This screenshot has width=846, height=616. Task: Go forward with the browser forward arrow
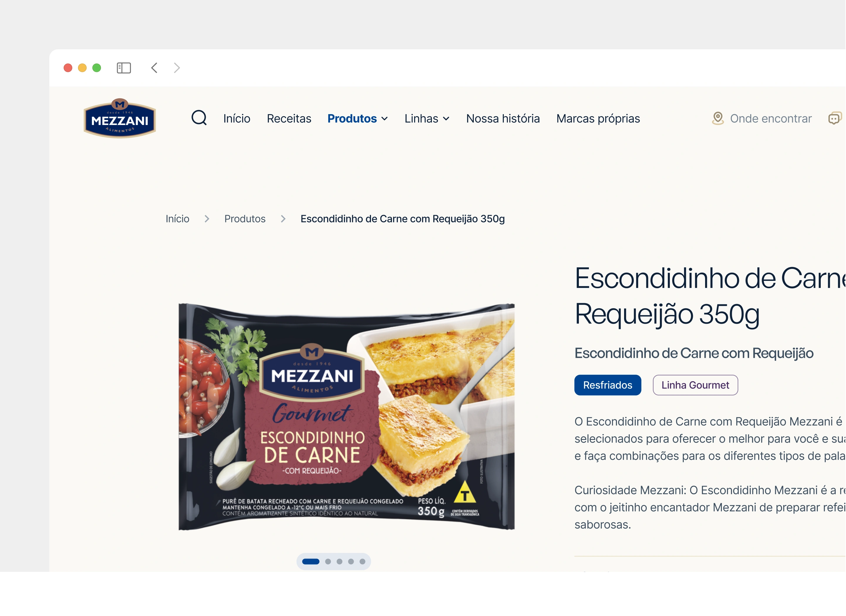[177, 68]
